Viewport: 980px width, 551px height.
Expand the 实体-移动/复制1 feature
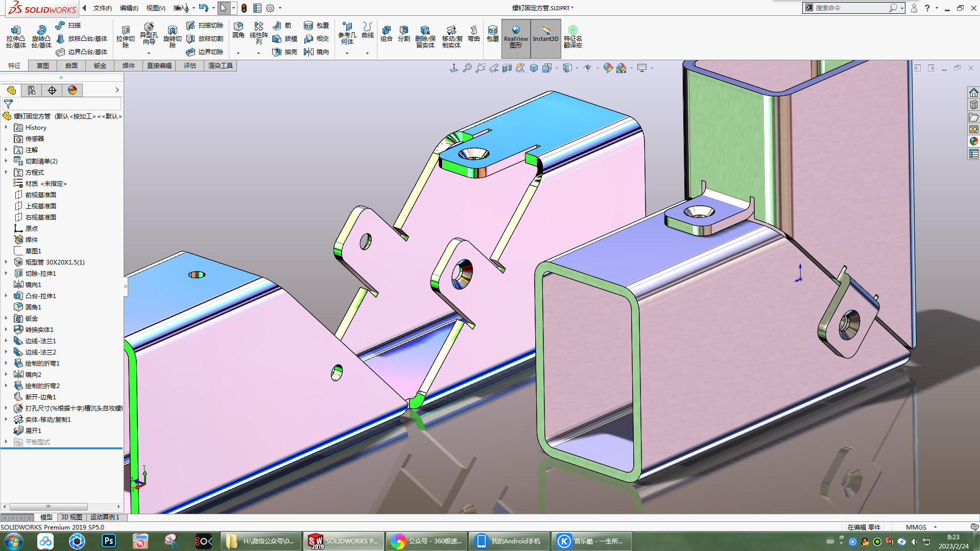[6, 420]
